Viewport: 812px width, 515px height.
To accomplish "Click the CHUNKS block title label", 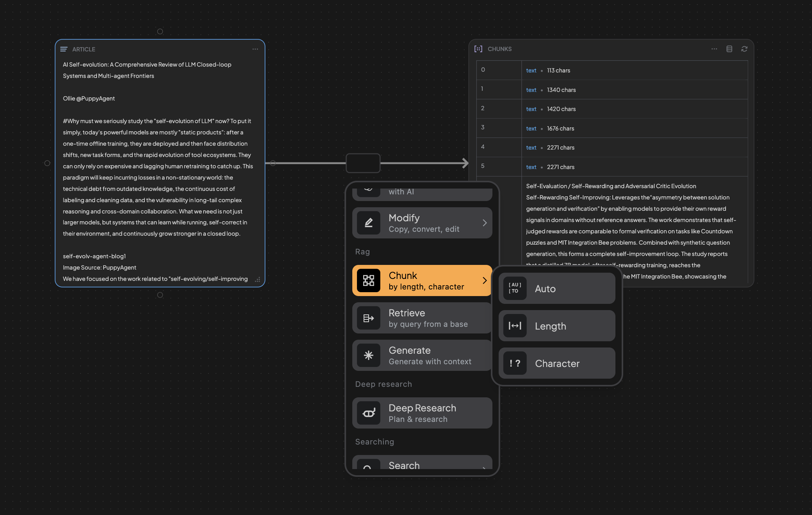I will pyautogui.click(x=499, y=49).
